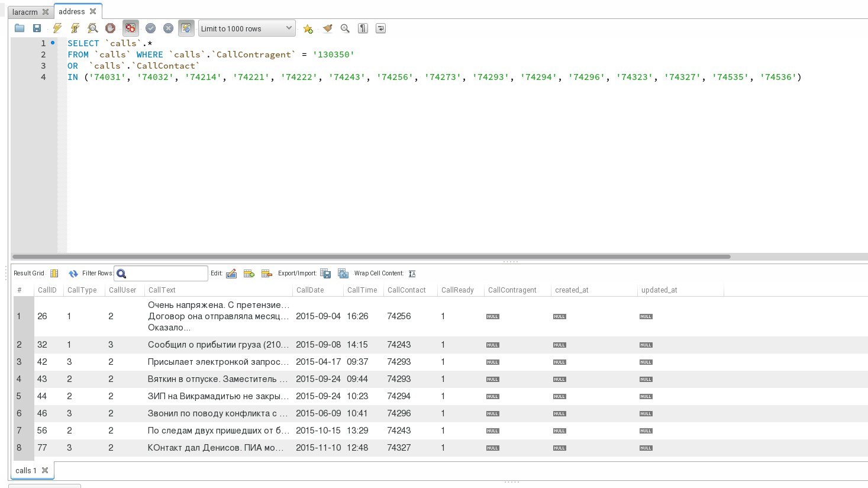Close the laracrm tab
Screen dimensions: 868x488
[x=46, y=12]
